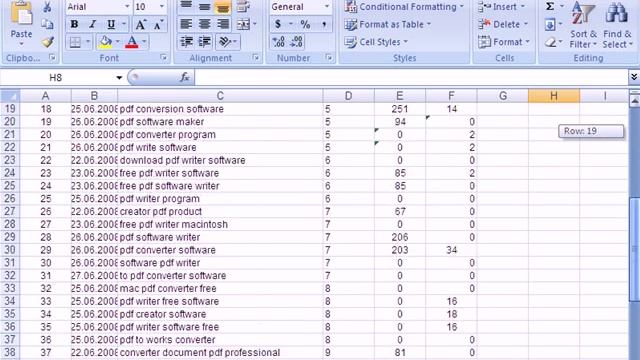Screen dimensions: 640x360
Task: Click the Copy icon
Action: pos(47,24)
